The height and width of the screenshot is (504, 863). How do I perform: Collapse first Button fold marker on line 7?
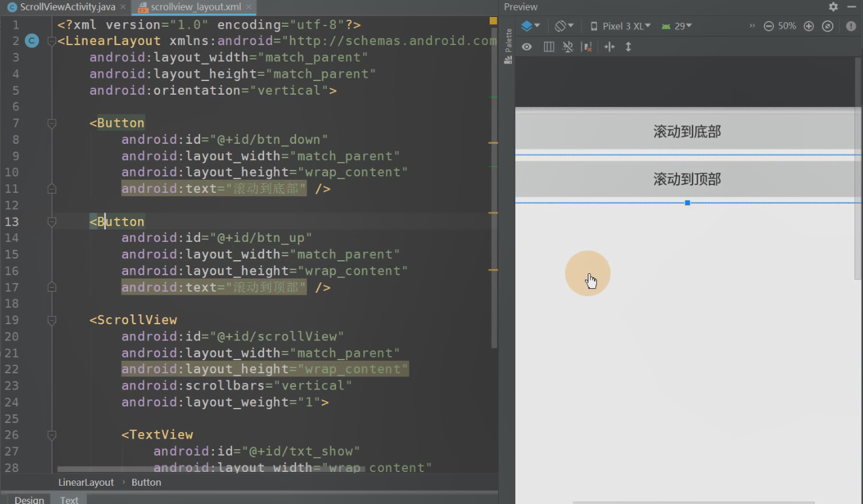tap(52, 123)
